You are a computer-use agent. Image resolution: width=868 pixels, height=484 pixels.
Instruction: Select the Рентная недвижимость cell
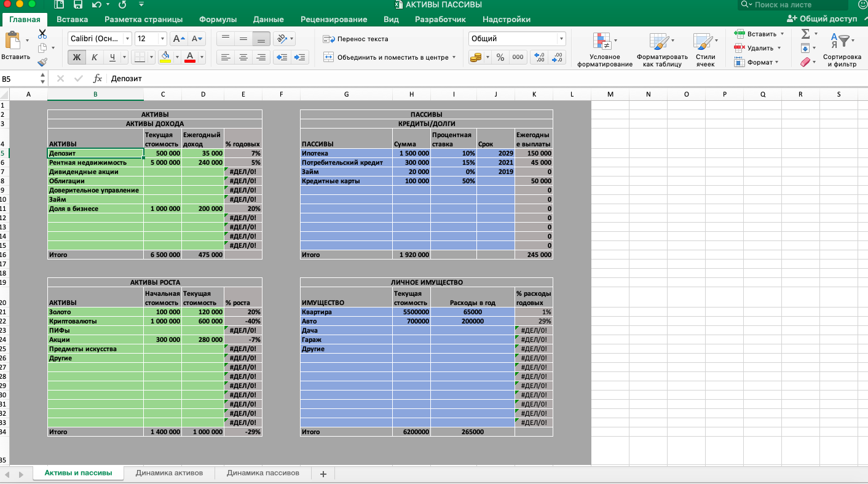point(95,162)
